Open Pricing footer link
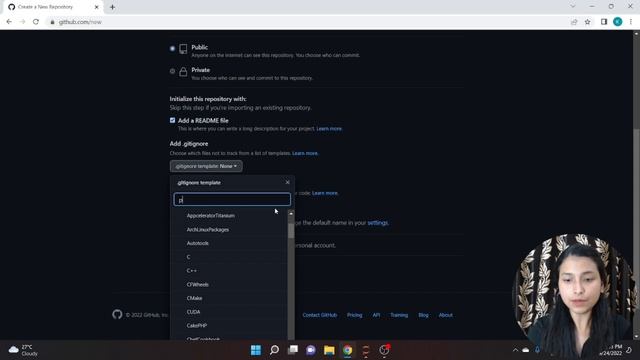The image size is (640, 360). click(x=354, y=315)
